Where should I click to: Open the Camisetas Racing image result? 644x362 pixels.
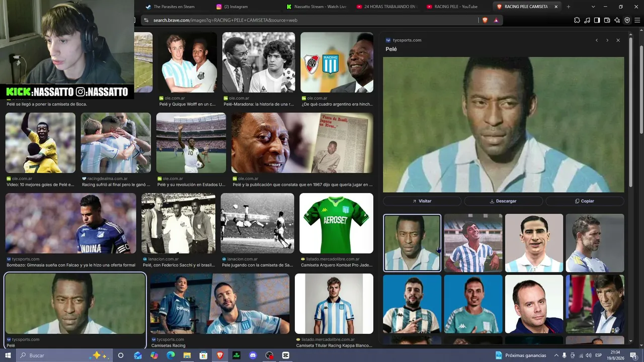(x=219, y=304)
